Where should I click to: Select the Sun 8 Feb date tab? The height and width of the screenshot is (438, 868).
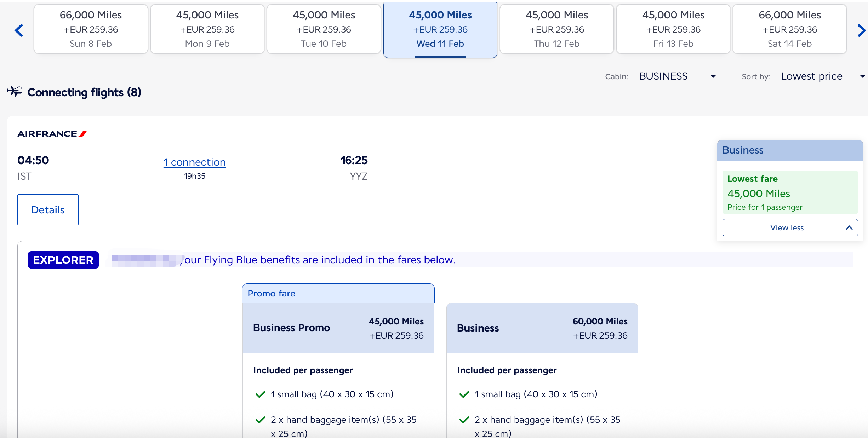(91, 29)
